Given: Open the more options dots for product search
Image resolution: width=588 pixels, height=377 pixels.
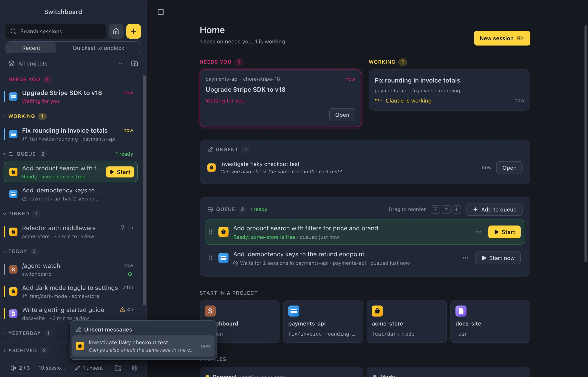Looking at the screenshot, I should coord(478,232).
